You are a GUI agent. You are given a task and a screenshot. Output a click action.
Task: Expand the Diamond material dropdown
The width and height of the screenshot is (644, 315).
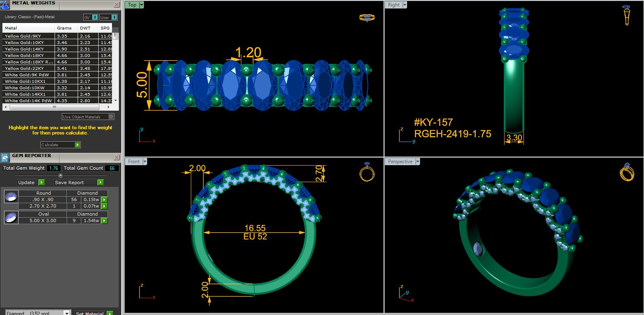pyautogui.click(x=67, y=313)
